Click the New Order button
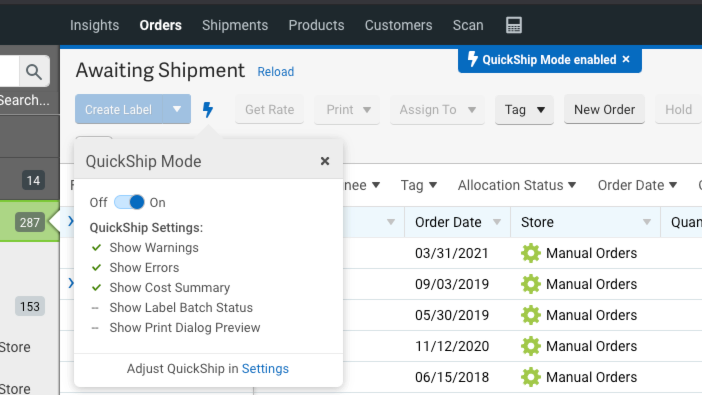The image size is (702, 395). point(604,110)
